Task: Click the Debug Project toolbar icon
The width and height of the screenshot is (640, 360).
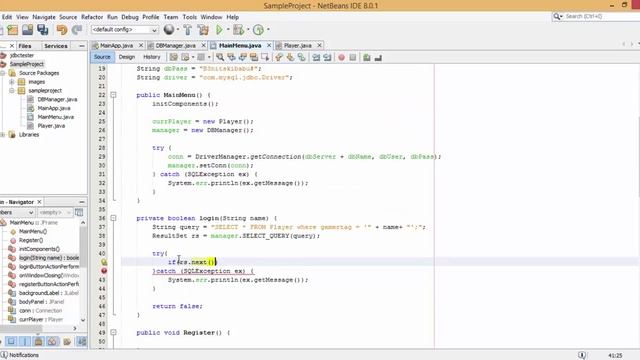Action: 239,30
